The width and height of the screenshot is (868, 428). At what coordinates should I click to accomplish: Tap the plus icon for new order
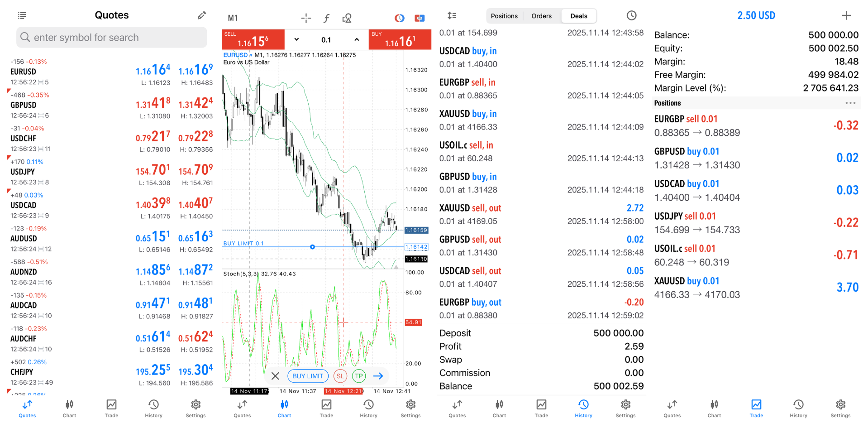846,15
